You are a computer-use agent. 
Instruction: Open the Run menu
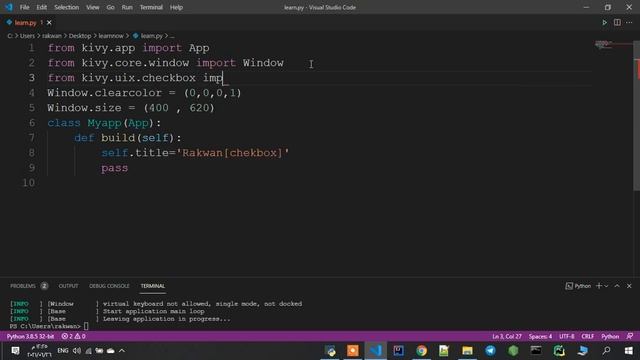(x=127, y=7)
